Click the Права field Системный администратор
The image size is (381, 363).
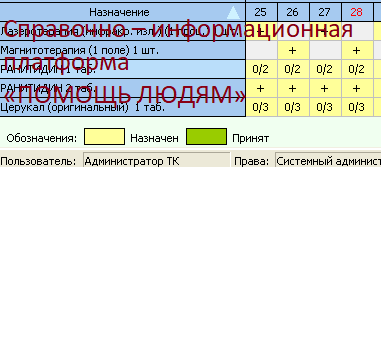click(328, 160)
